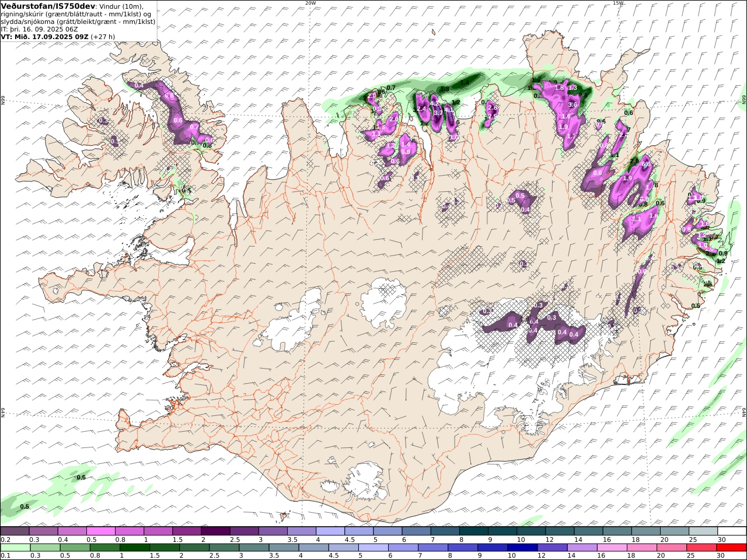
Task: Click the '3.6' precipitation value on the map
Action: 573,104
